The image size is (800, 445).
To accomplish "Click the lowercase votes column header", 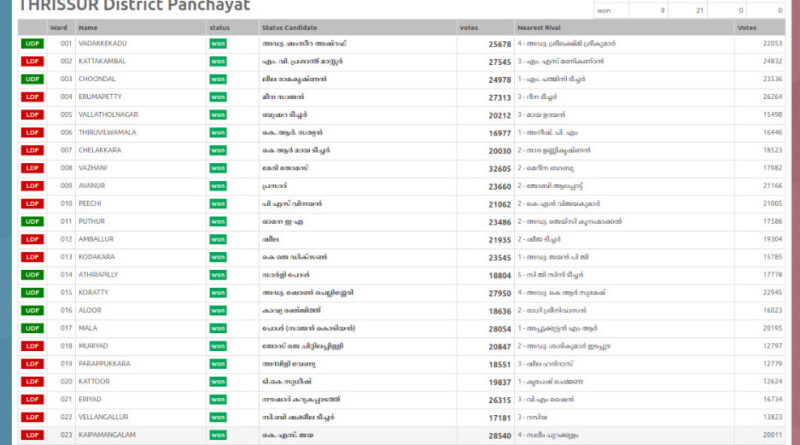I will 468,27.
